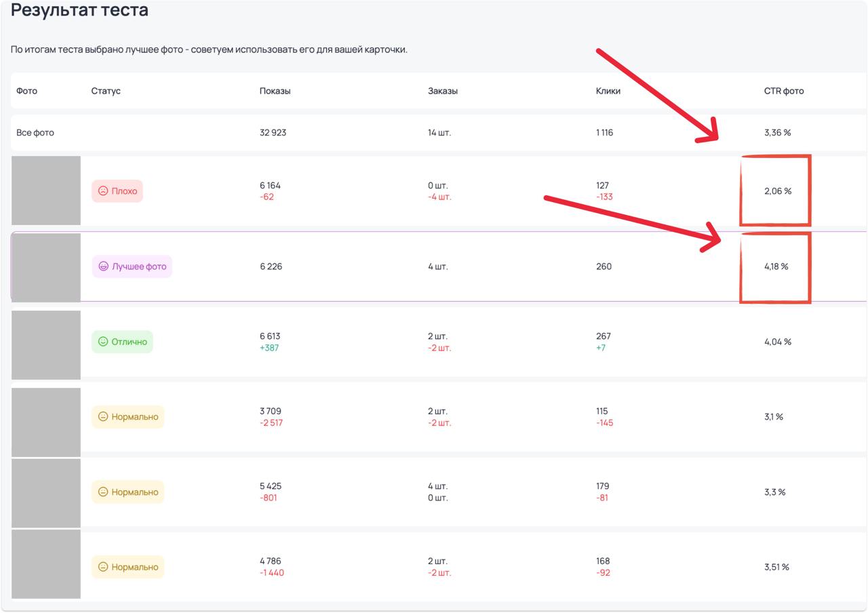Click neutral face icon in the 4 786 row
868x613 pixels.
coord(103,567)
